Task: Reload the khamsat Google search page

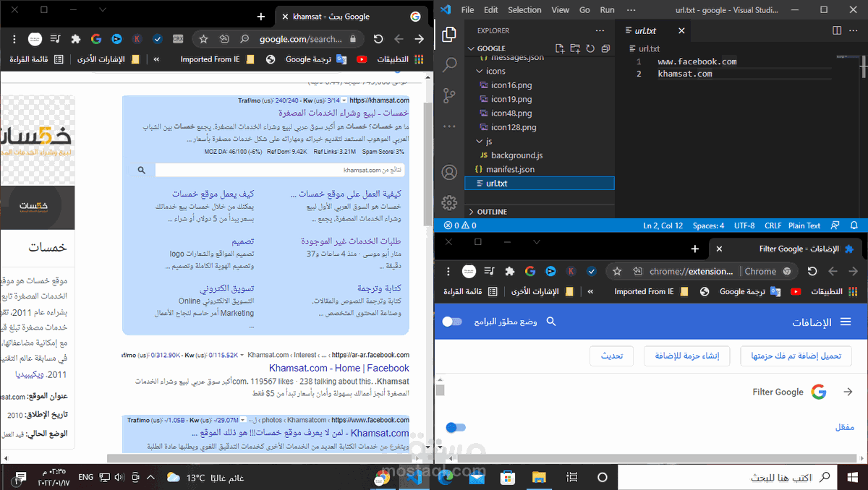Action: point(378,39)
